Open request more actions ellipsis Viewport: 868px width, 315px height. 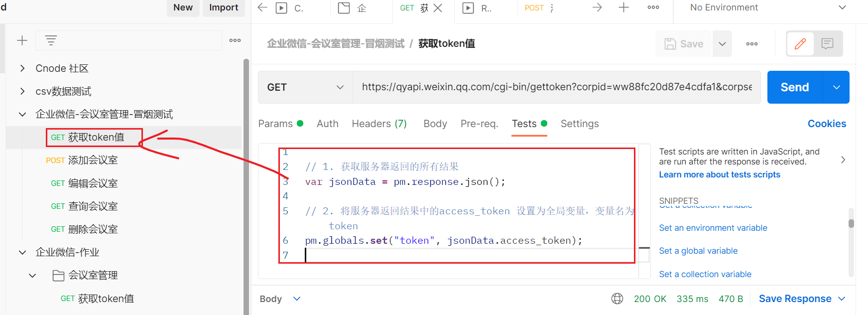click(752, 44)
